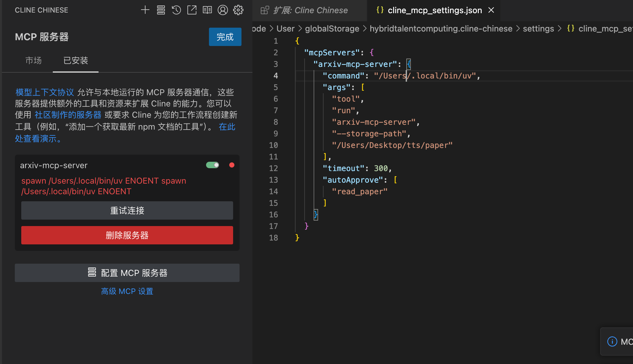Screen dimensions: 633x364
Task: Click the plus icon for new task
Action: (145, 10)
